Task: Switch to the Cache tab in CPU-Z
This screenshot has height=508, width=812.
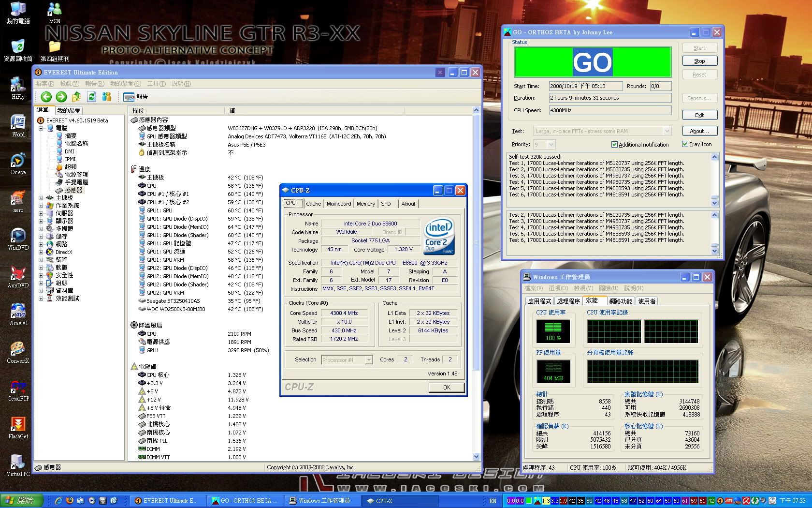Action: pos(313,204)
